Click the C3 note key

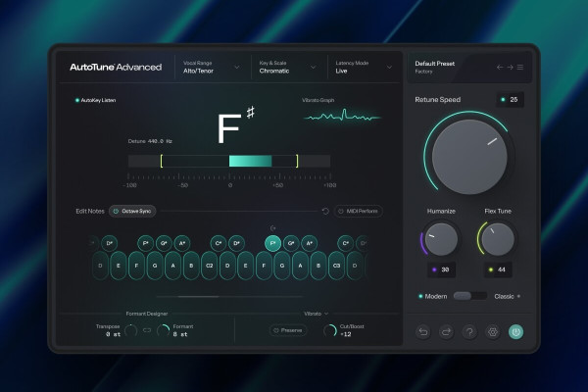coord(336,266)
